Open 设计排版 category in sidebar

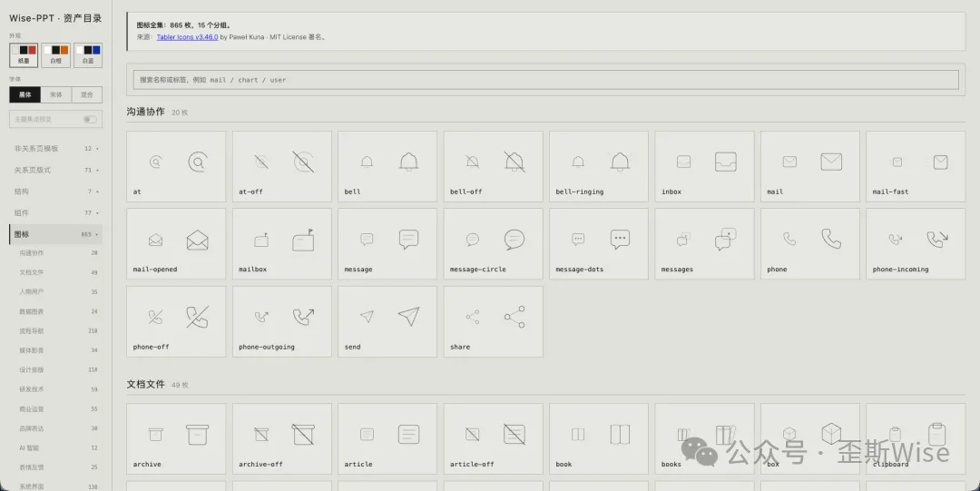tap(57, 369)
